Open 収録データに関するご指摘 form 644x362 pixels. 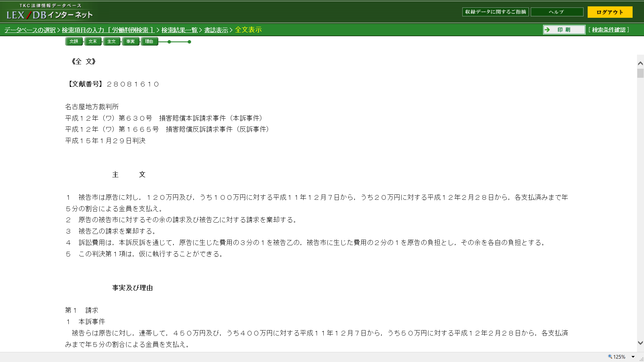point(495,12)
